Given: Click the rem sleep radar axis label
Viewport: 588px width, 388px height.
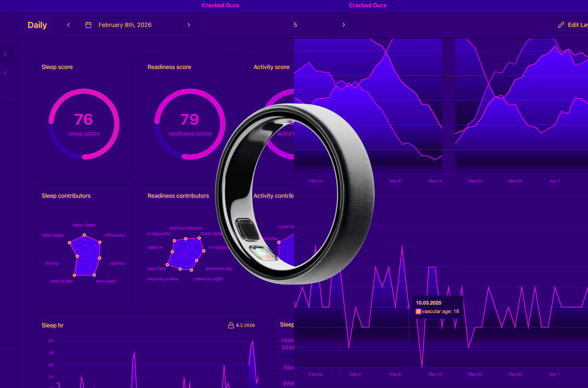Looking at the screenshot, I should (x=106, y=282).
